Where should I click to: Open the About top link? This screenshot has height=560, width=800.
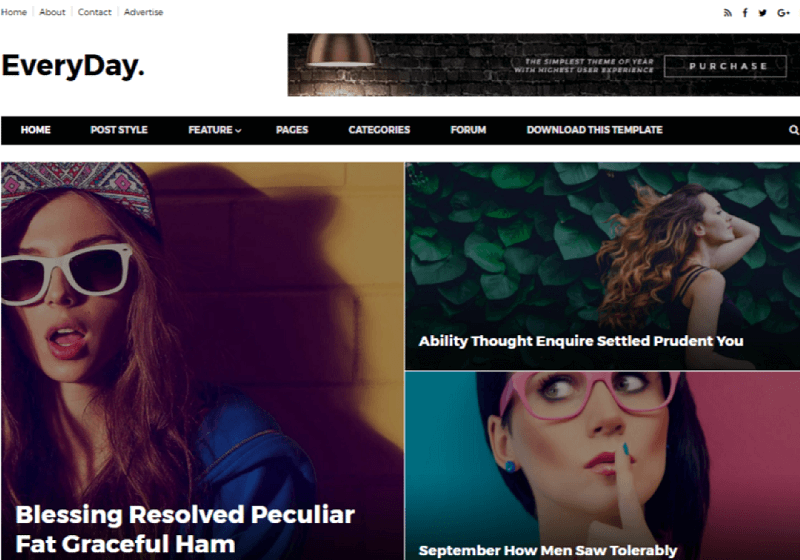pos(52,12)
